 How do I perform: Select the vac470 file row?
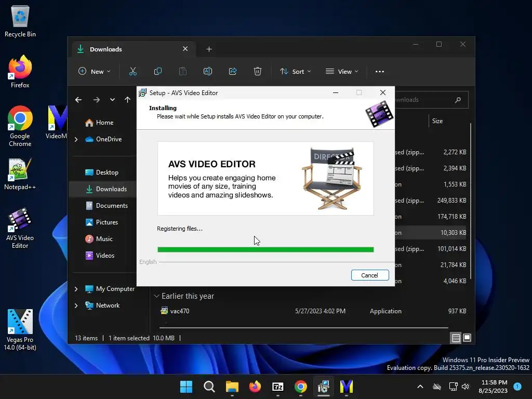[x=313, y=311]
